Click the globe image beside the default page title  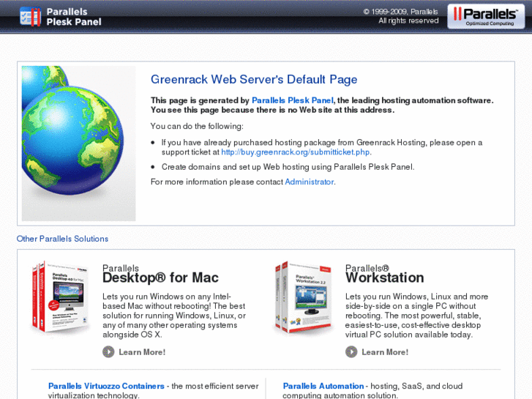tap(79, 143)
